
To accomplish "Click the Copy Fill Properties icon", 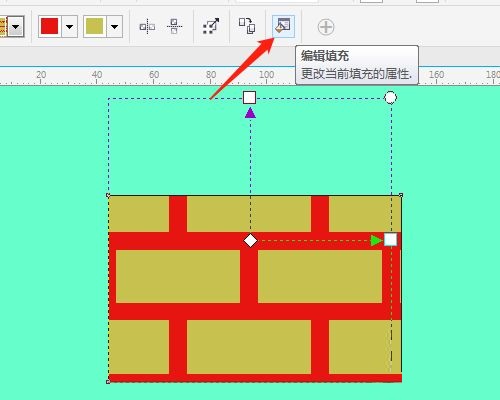I will point(247,26).
